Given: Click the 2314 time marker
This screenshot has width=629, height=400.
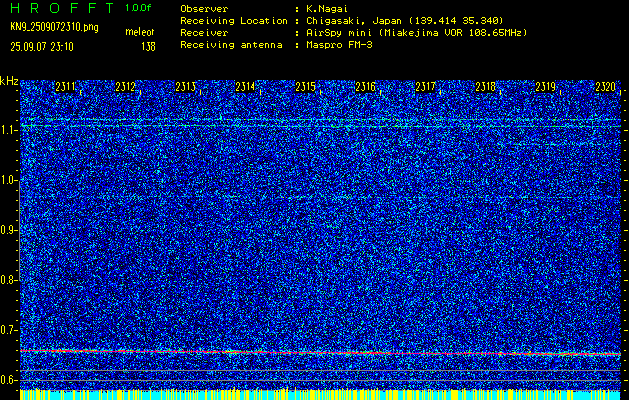Looking at the screenshot, I should (x=245, y=87).
